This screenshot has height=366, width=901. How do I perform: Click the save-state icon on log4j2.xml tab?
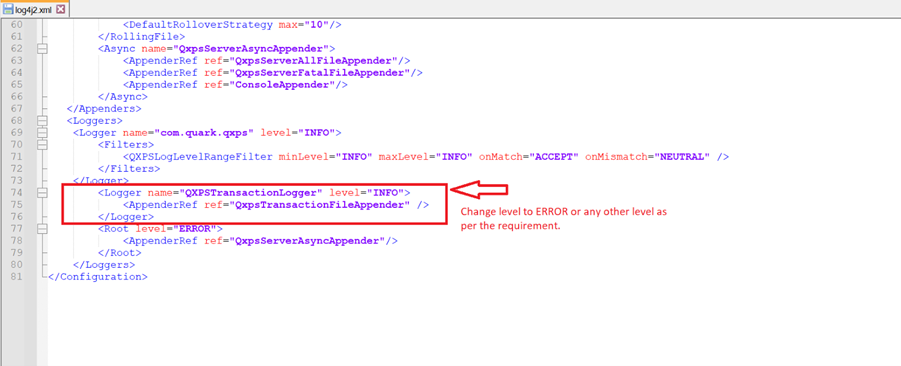(8, 10)
